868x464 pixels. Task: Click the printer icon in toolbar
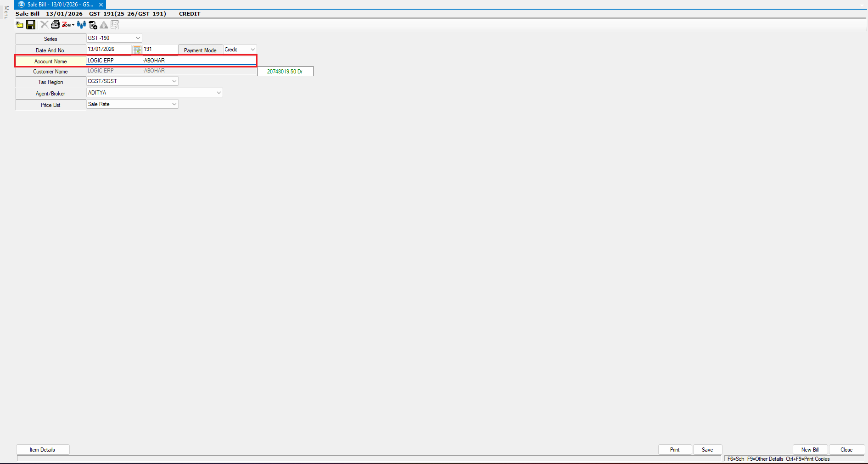pyautogui.click(x=55, y=25)
